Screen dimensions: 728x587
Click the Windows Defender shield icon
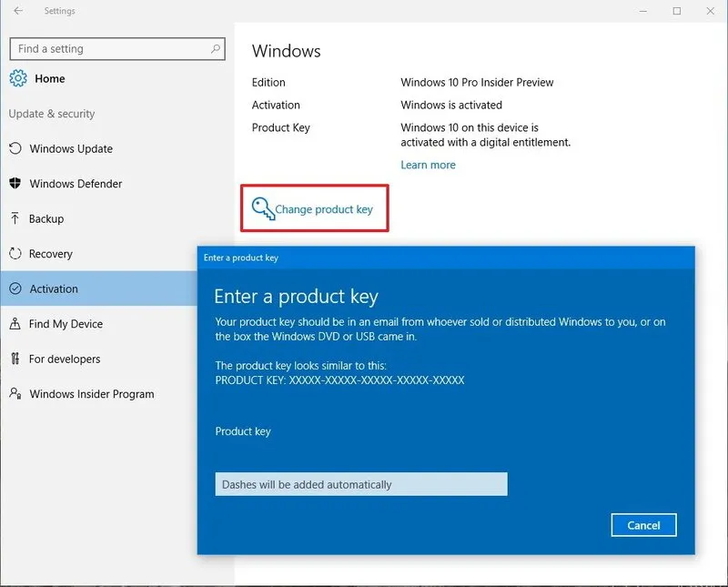(x=15, y=183)
